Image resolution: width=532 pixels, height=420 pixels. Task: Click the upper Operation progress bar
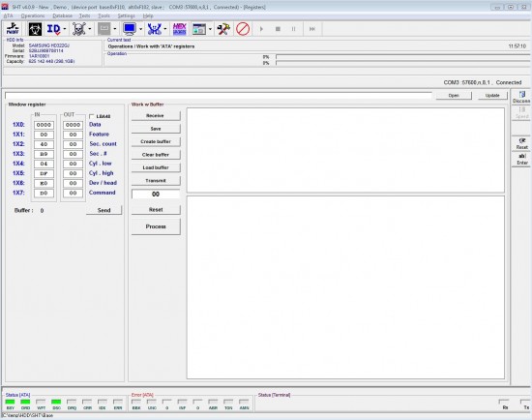pos(403,57)
